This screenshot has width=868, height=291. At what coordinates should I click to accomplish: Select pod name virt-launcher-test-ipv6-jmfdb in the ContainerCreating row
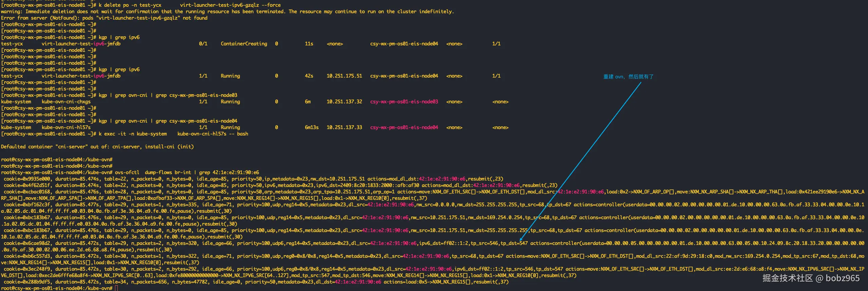pyautogui.click(x=81, y=44)
